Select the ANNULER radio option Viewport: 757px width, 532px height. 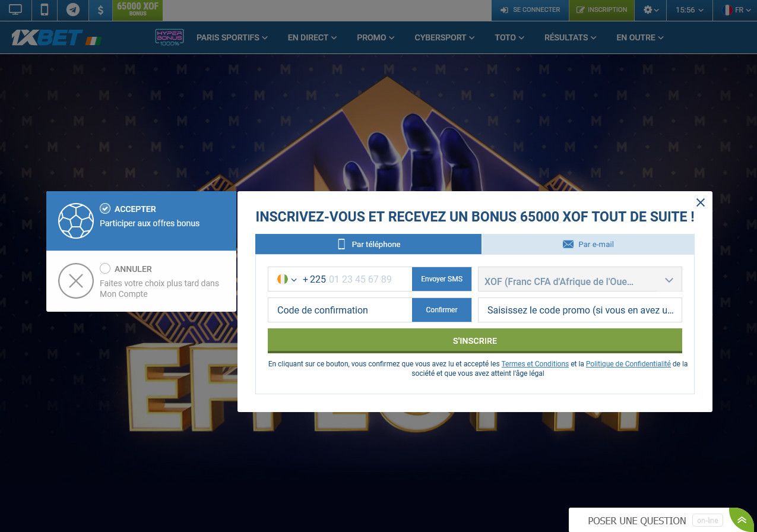105,268
